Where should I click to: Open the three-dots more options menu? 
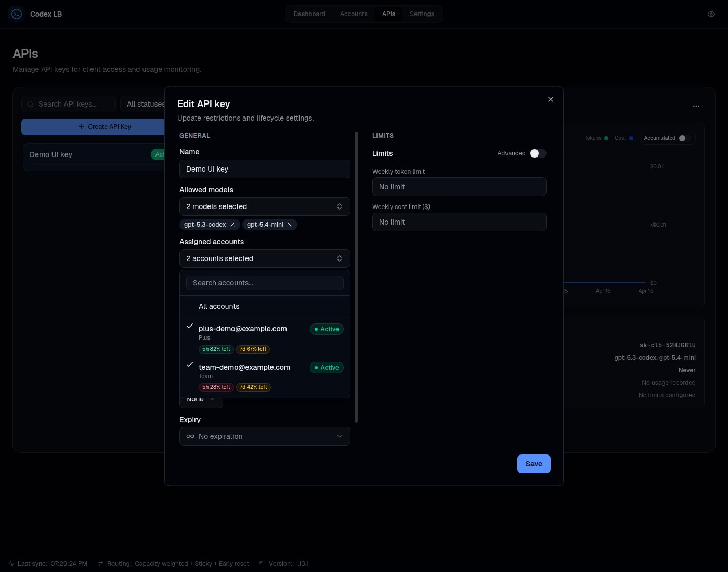click(696, 106)
